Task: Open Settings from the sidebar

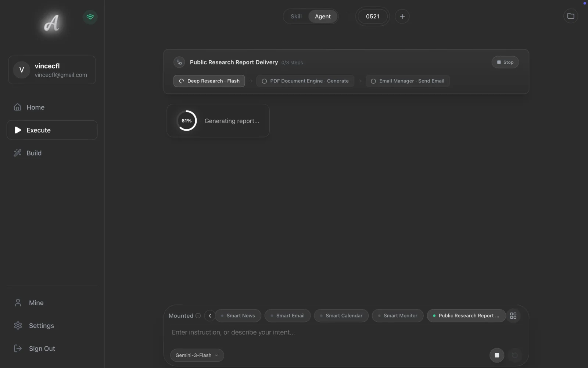Action: coord(52,325)
